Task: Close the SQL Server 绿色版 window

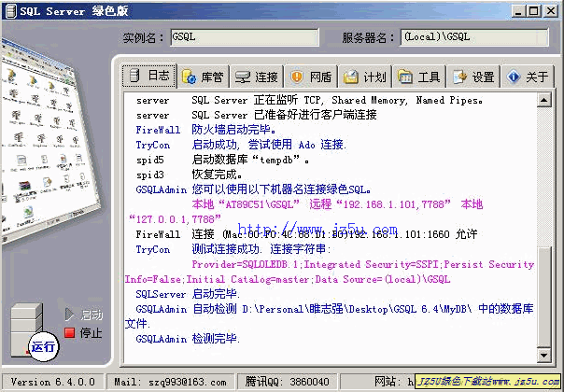Action: [551, 11]
